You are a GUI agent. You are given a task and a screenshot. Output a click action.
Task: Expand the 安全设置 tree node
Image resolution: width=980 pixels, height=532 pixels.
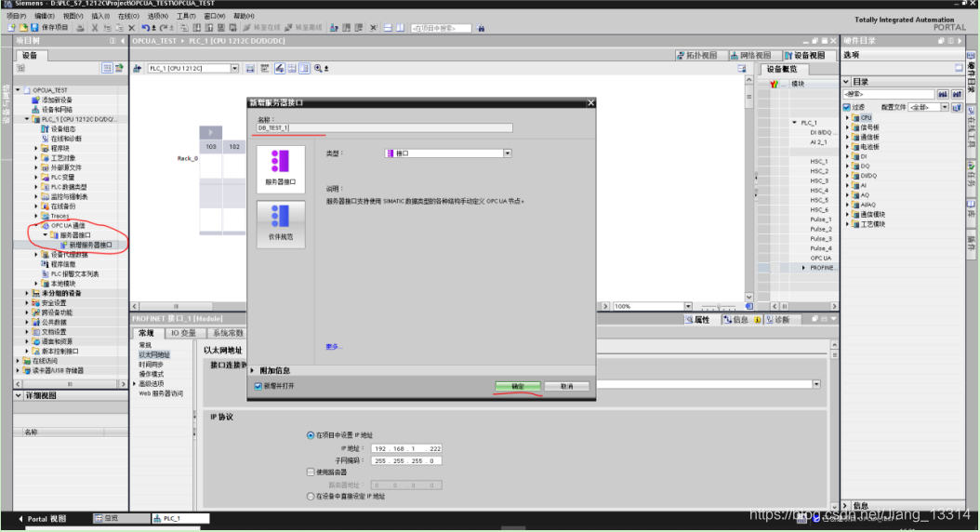tap(27, 303)
